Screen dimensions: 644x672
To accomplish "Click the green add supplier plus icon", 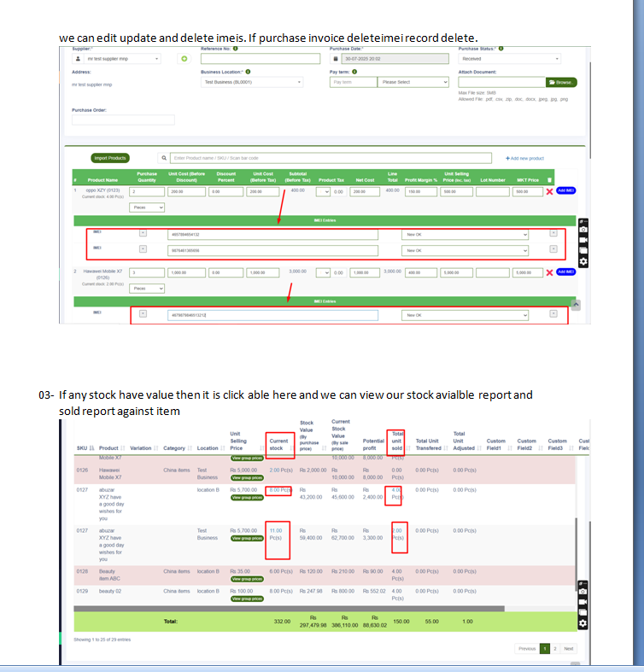I will point(184,59).
